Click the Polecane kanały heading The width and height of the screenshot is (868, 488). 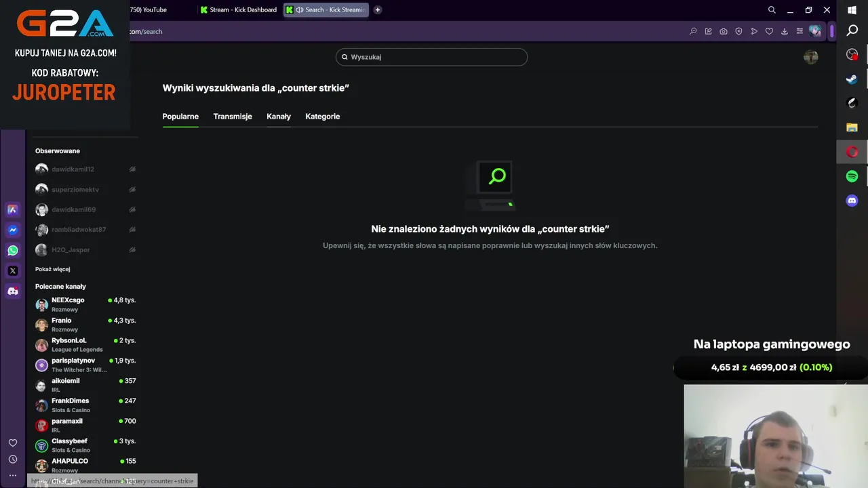pyautogui.click(x=60, y=287)
